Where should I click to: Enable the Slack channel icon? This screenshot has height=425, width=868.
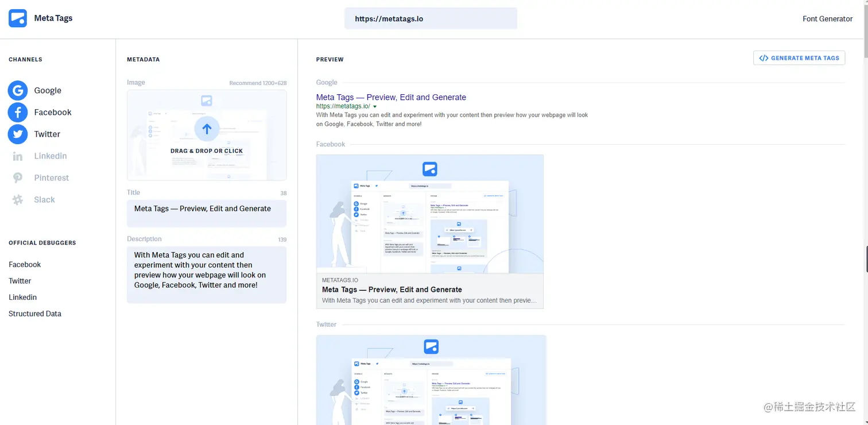tap(18, 200)
